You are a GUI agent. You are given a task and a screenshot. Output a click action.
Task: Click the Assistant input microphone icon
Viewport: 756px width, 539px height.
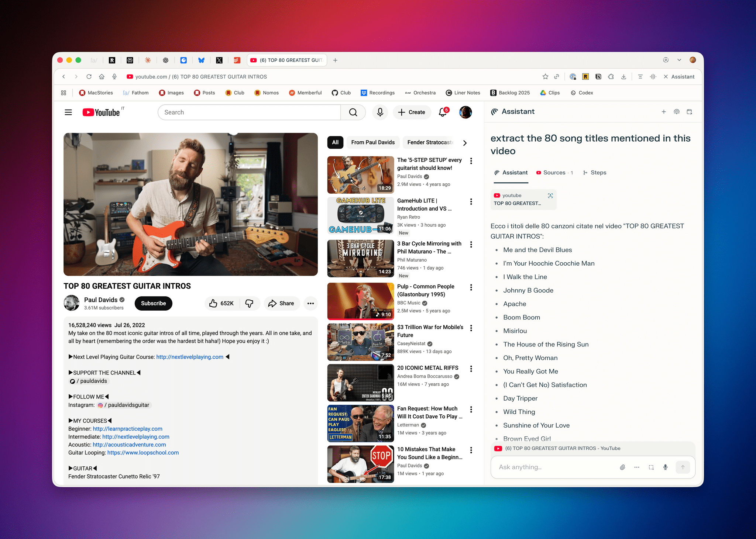665,467
